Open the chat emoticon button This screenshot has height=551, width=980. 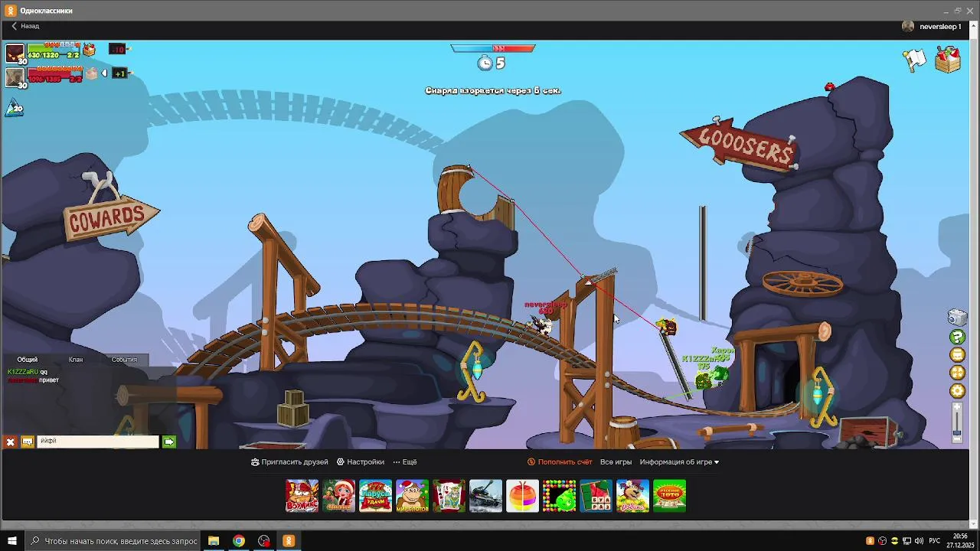(x=28, y=442)
